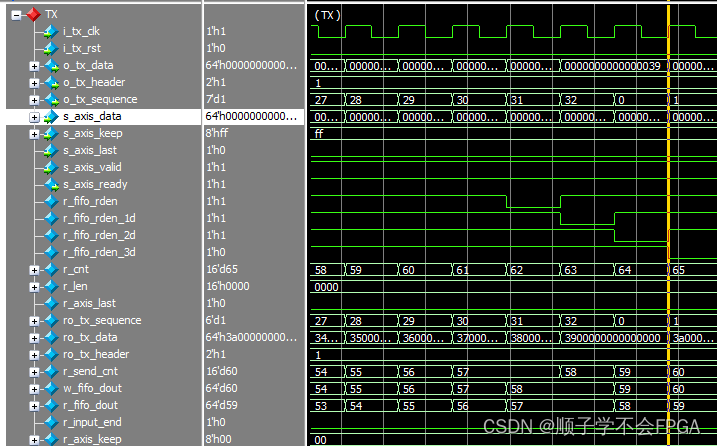717x446 pixels.
Task: Expand the o_tx_data signal bus
Action: (x=34, y=66)
